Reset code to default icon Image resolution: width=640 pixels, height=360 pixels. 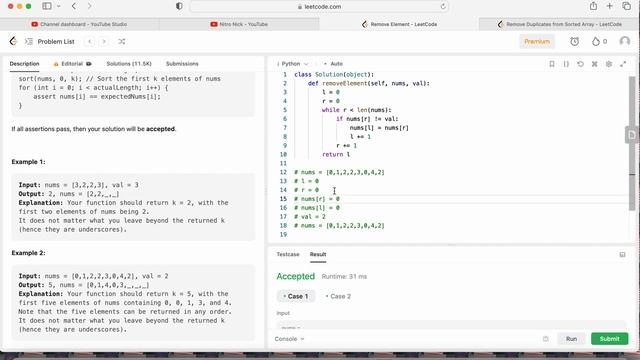pos(580,64)
